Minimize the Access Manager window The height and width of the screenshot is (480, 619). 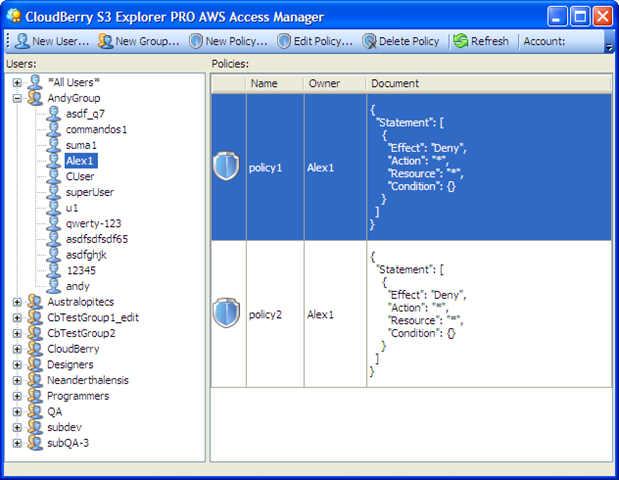point(557,16)
